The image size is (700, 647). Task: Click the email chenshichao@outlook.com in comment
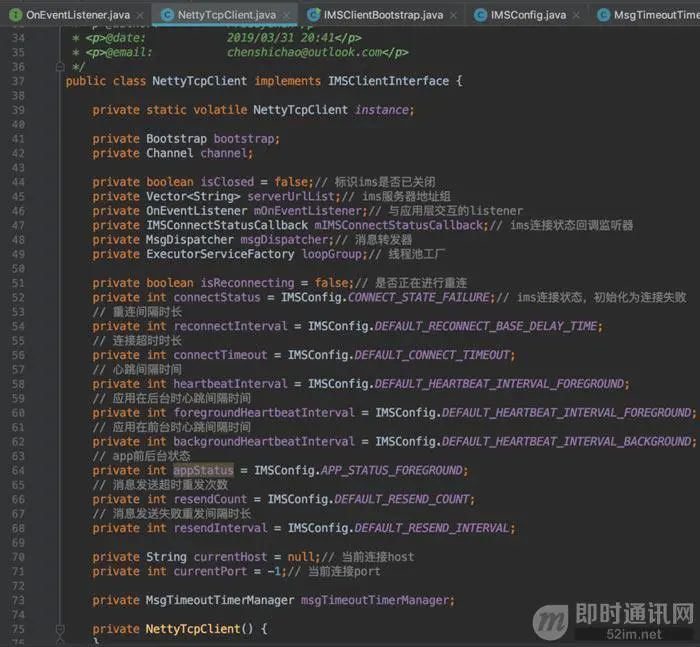[x=304, y=52]
